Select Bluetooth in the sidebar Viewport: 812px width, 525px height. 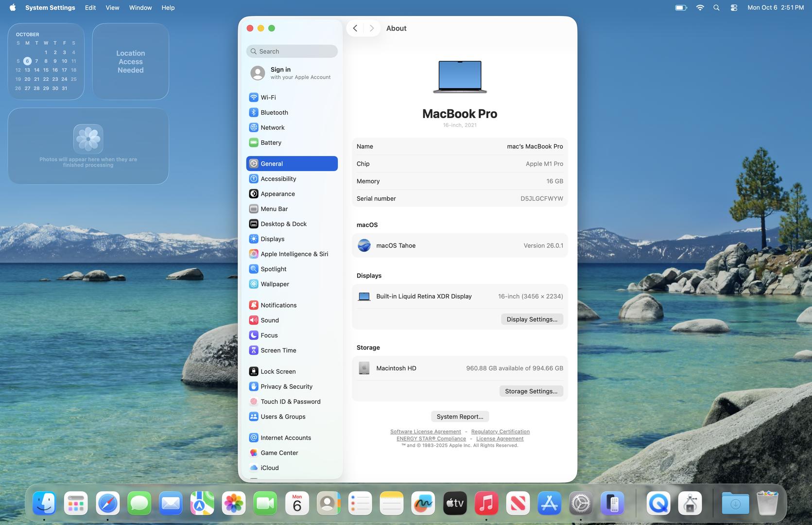(274, 112)
